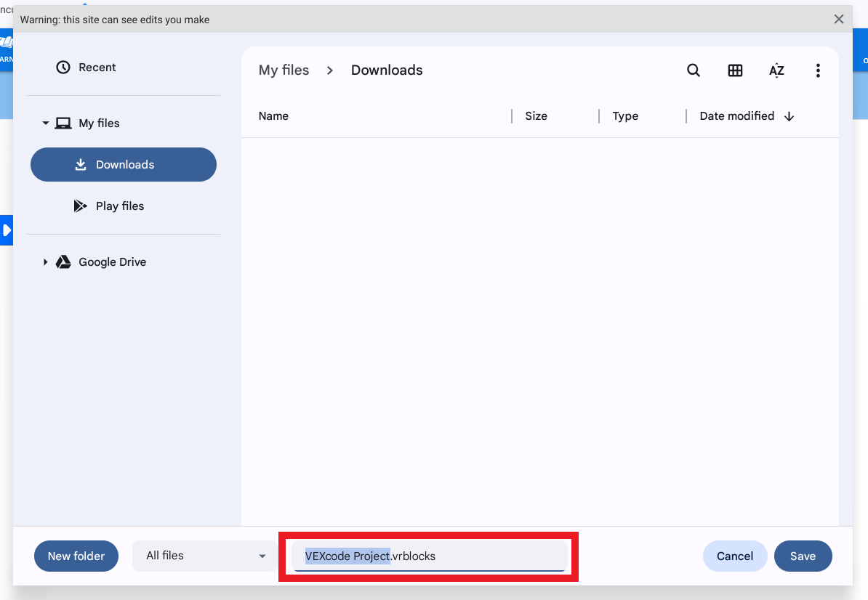Select the Play files sidebar icon

80,206
